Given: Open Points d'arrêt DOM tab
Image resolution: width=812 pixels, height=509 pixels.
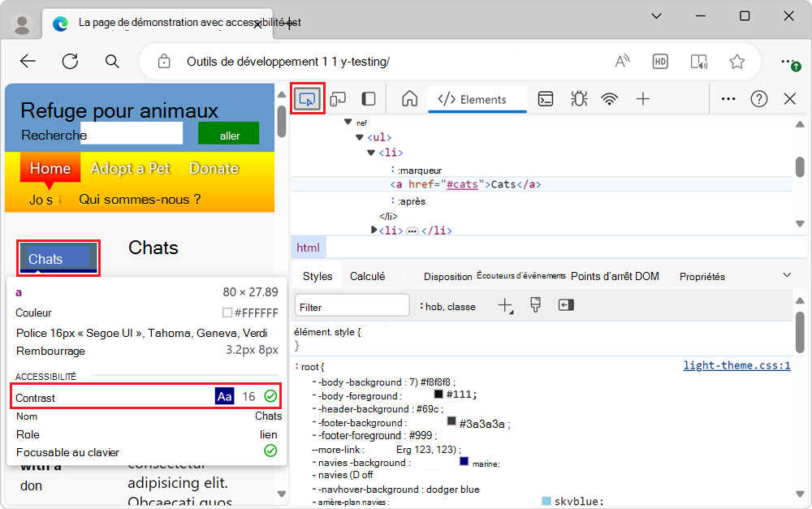Looking at the screenshot, I should [615, 276].
